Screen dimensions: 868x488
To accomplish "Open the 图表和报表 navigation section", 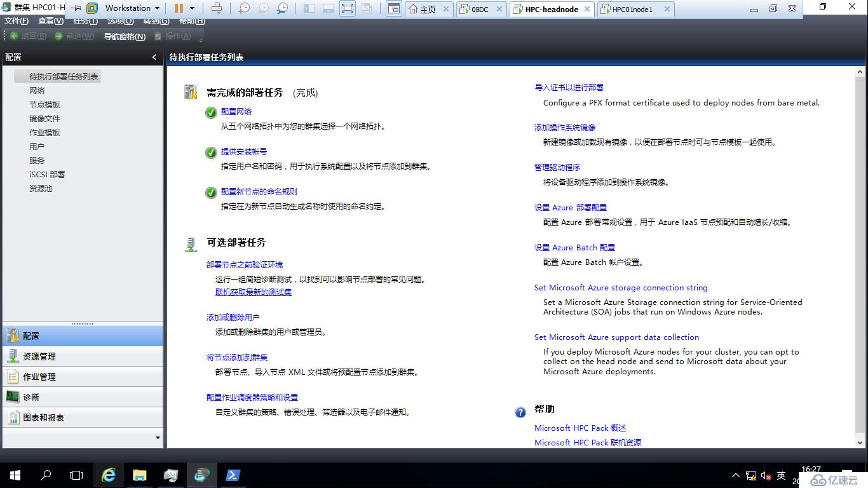I will click(x=83, y=417).
